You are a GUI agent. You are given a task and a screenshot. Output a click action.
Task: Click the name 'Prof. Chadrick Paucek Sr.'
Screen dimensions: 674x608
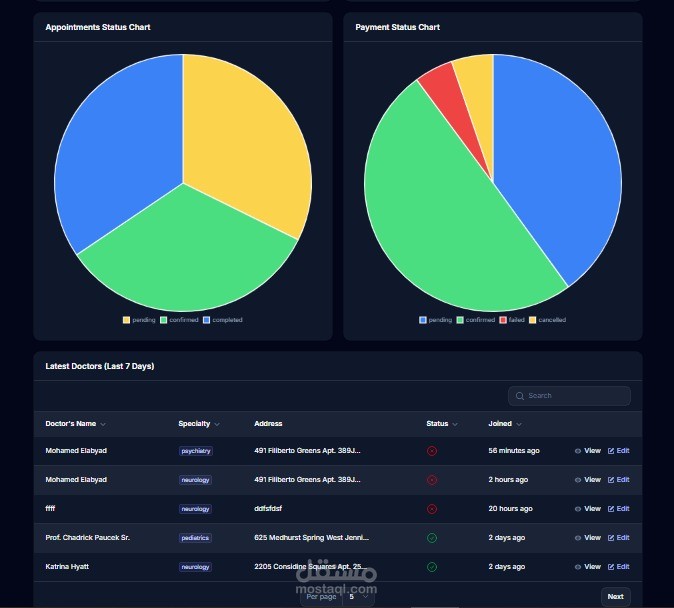pos(88,538)
